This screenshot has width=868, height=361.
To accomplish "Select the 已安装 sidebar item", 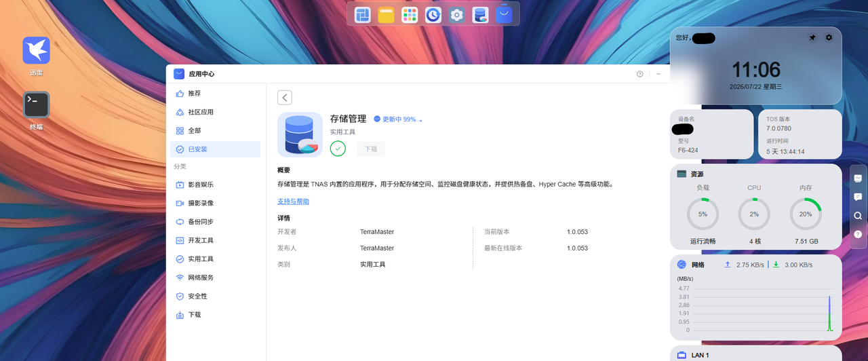I will tap(215, 149).
